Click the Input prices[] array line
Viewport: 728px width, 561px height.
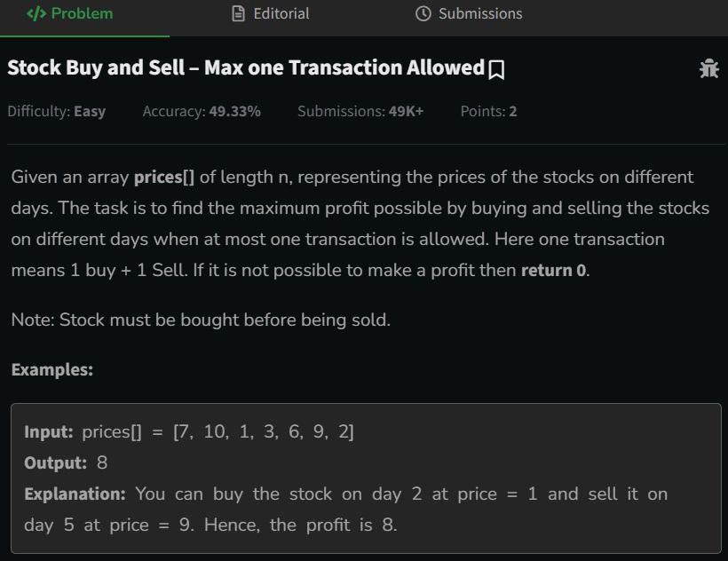pos(189,432)
